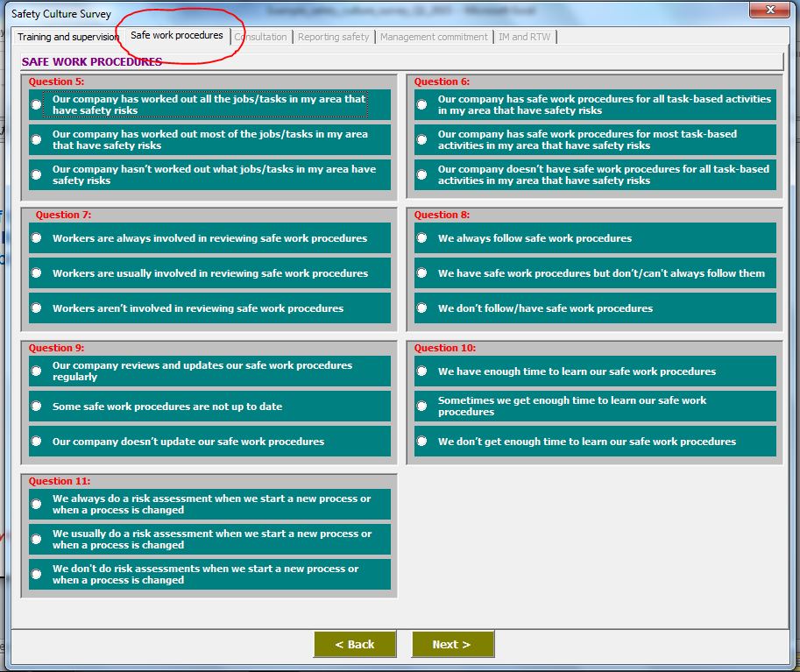
Task: Choose 'Our company hasn't worked out what jobs/tasks'
Action: point(34,174)
